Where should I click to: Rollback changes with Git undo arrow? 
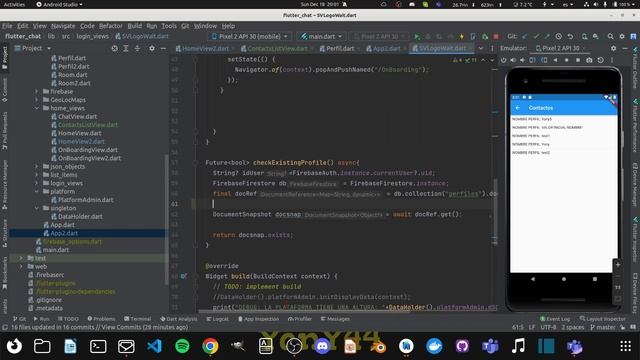point(570,36)
